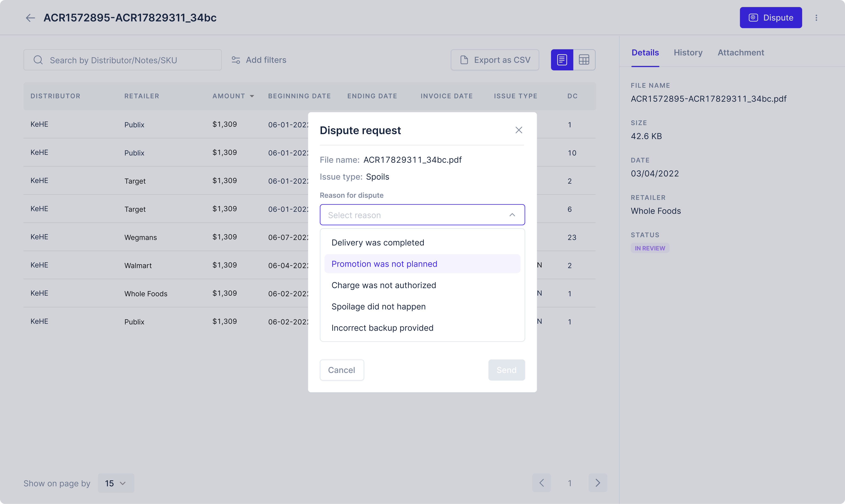Switch to table grid view icon
This screenshot has width=845, height=504.
[x=584, y=60]
